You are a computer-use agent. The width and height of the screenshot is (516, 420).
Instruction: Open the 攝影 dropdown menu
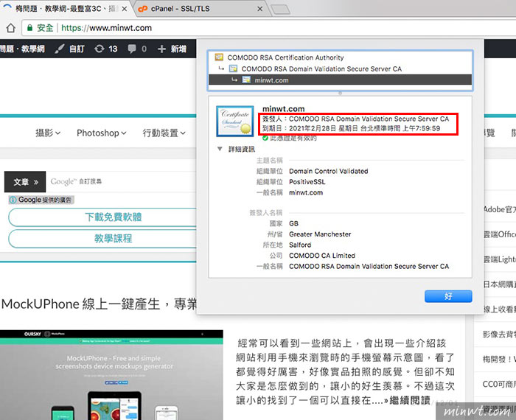48,133
